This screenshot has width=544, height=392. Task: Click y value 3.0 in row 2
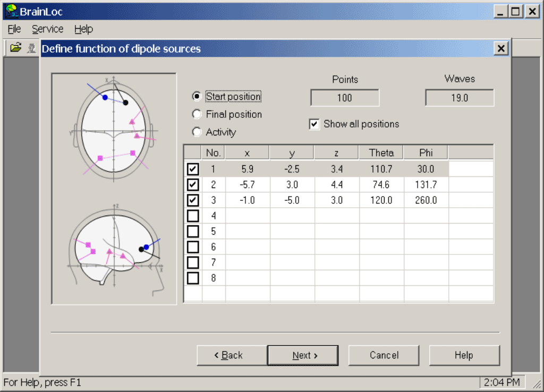tap(292, 184)
